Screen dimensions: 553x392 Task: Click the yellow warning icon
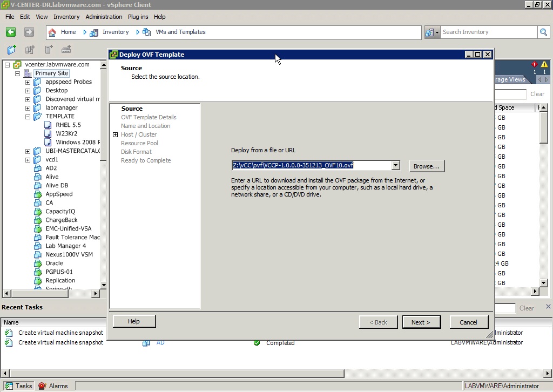pyautogui.click(x=544, y=64)
